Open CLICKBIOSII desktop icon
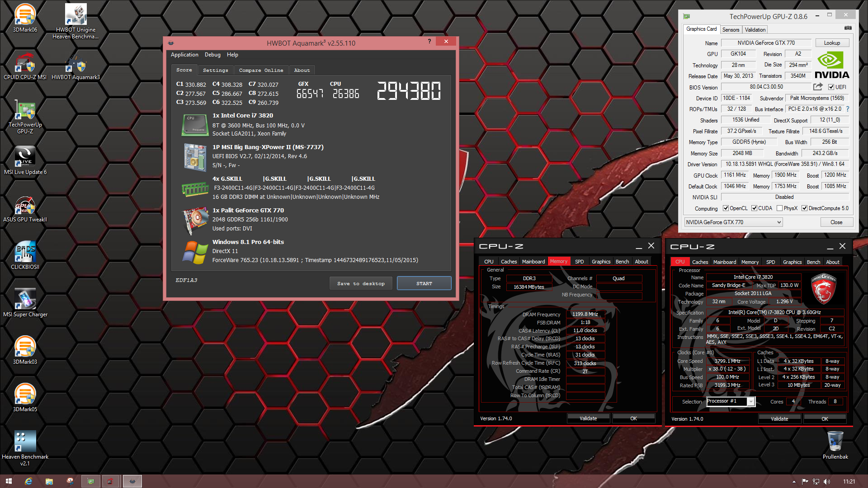 click(x=25, y=255)
